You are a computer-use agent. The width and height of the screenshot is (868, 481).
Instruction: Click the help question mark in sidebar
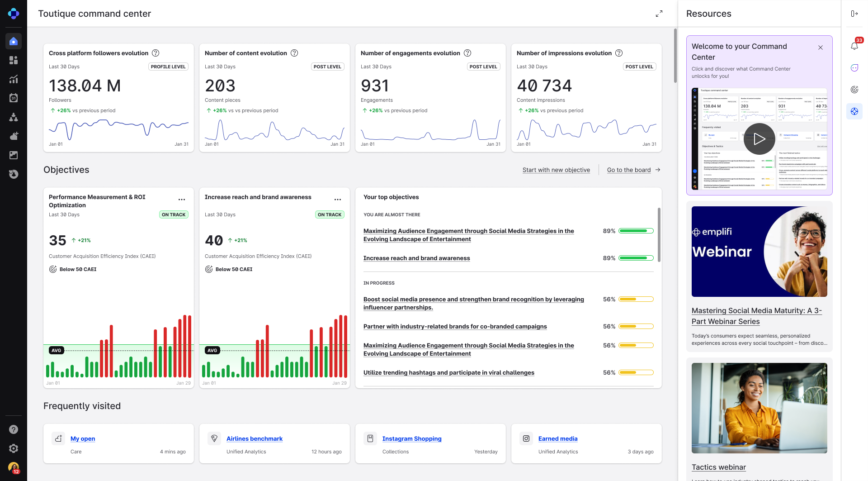(x=14, y=429)
